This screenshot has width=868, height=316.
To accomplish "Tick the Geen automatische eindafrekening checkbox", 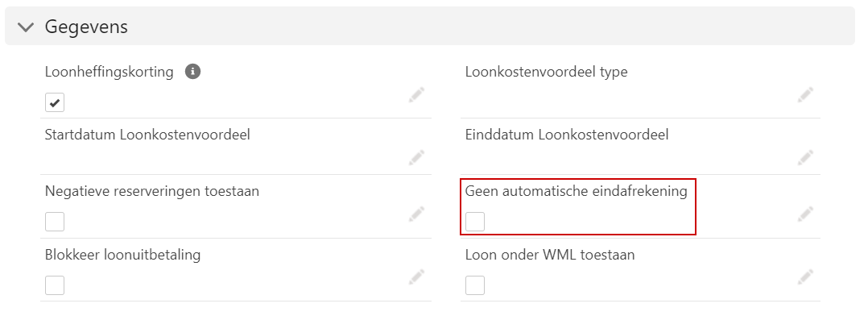I will 475,222.
